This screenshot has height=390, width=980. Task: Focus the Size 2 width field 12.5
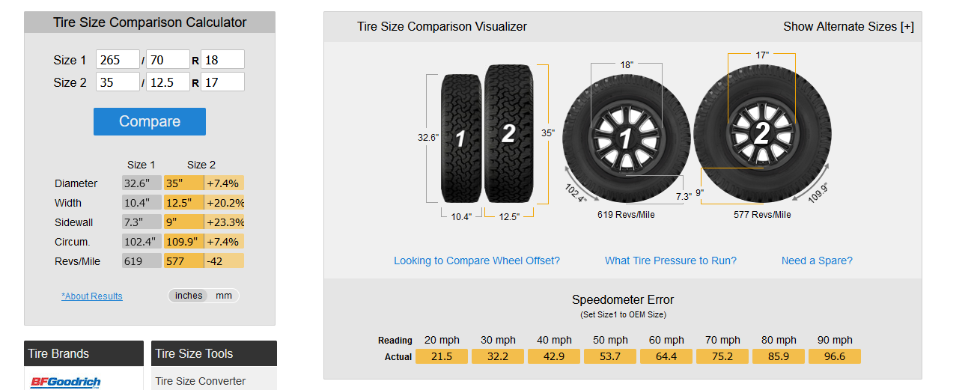coord(168,82)
